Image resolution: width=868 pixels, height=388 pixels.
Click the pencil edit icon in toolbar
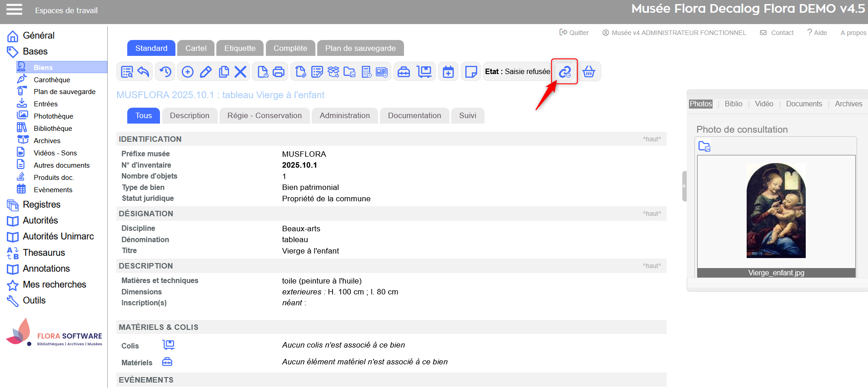pos(205,72)
